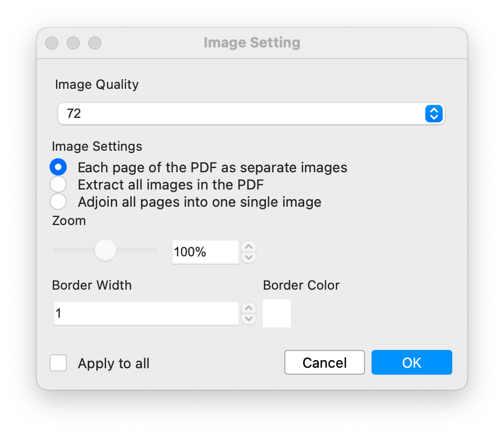This screenshot has height=435, width=504.
Task: Adjust the Zoom slider handle
Action: click(106, 250)
